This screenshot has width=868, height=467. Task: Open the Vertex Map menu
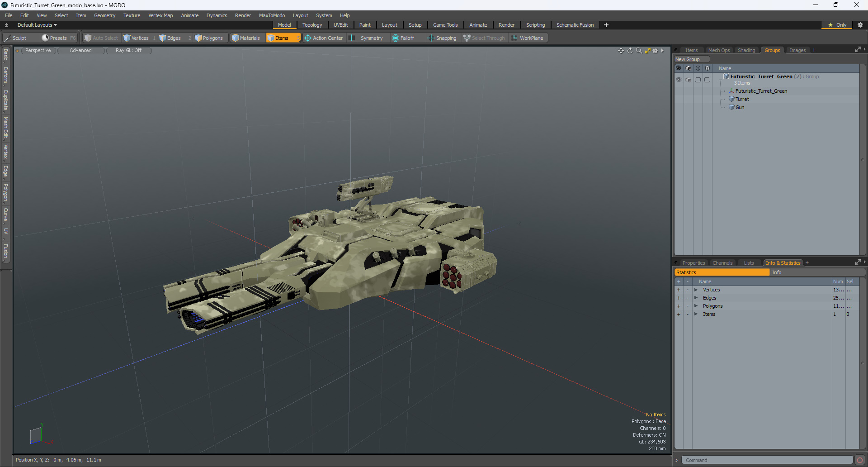[x=160, y=15]
